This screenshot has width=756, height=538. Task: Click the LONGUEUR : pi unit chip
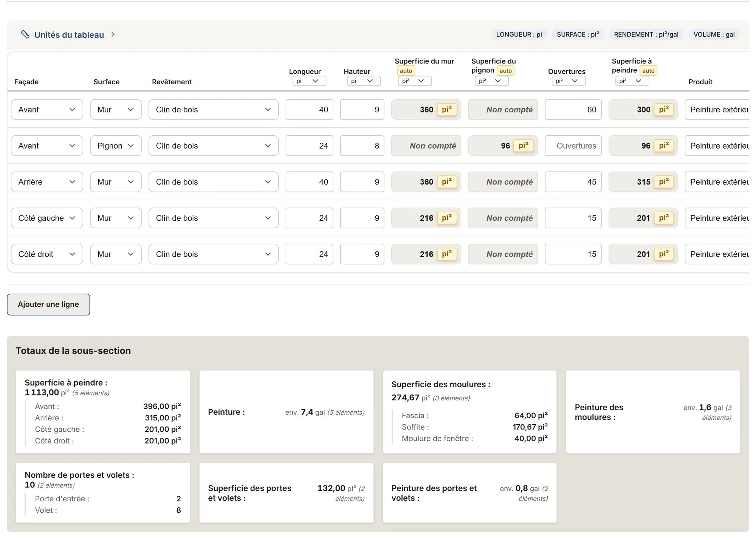(x=519, y=34)
